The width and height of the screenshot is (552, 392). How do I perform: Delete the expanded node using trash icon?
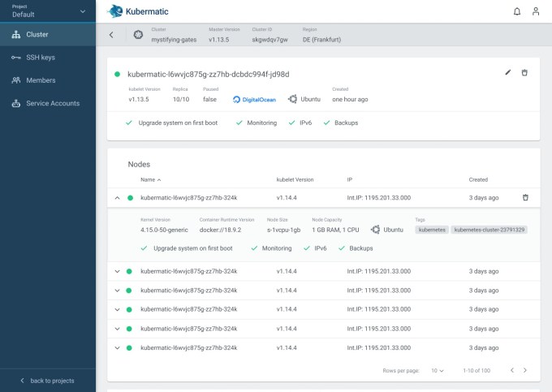pyautogui.click(x=525, y=197)
